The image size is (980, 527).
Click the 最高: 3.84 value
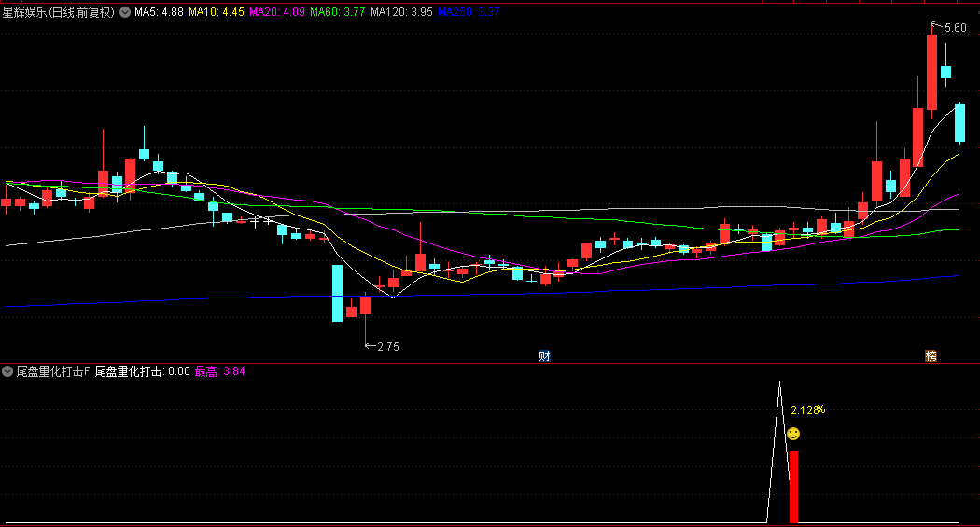point(219,371)
